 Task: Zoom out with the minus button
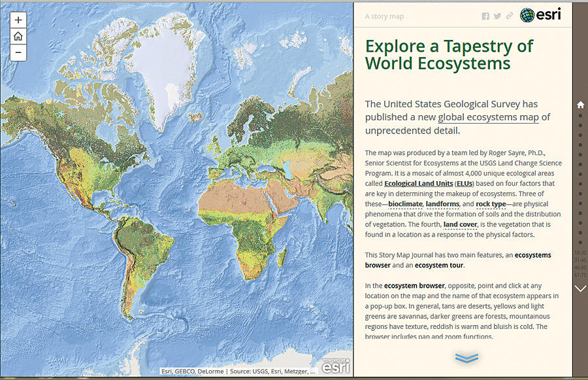coord(18,52)
